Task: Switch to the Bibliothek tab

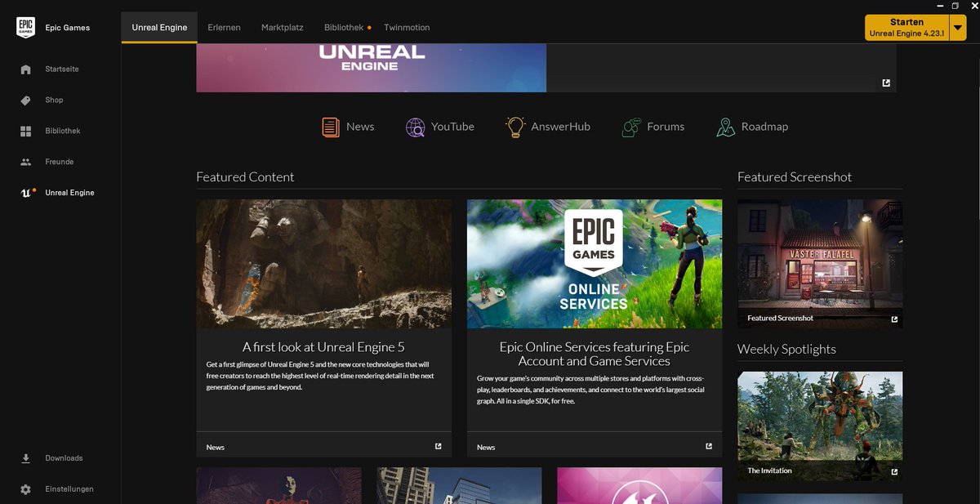Action: [x=344, y=27]
